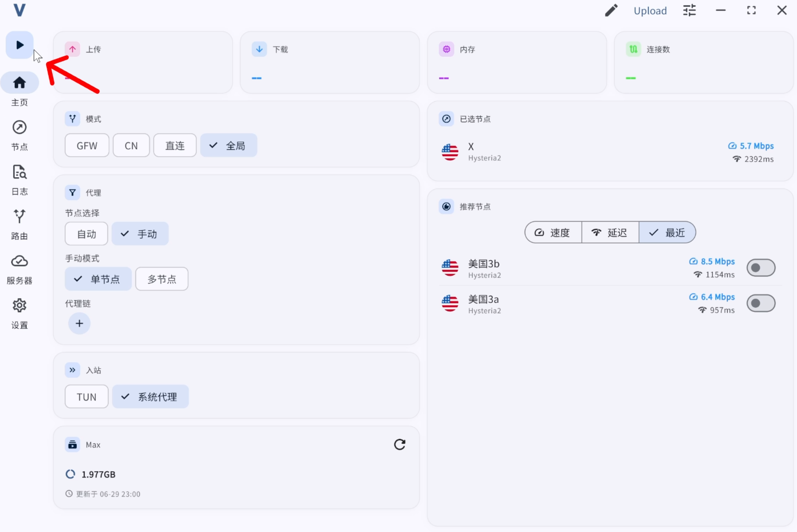The width and height of the screenshot is (797, 532).
Task: Click the 6.4 Mbps speed value
Action: (718, 297)
